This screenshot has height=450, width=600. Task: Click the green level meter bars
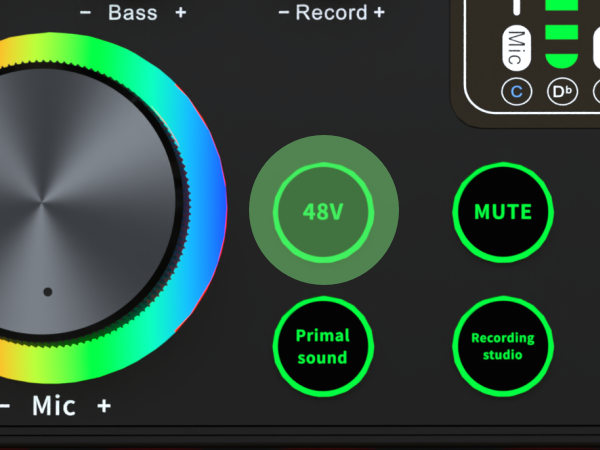pos(562,35)
